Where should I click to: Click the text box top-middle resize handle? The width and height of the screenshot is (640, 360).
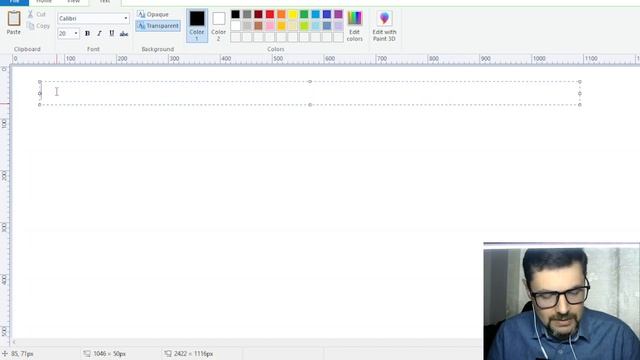pyautogui.click(x=310, y=82)
